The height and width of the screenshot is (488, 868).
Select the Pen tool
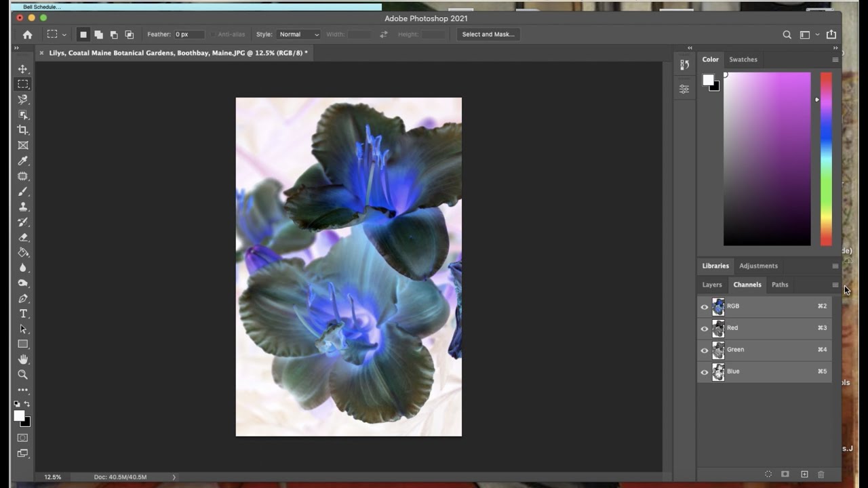click(x=23, y=298)
